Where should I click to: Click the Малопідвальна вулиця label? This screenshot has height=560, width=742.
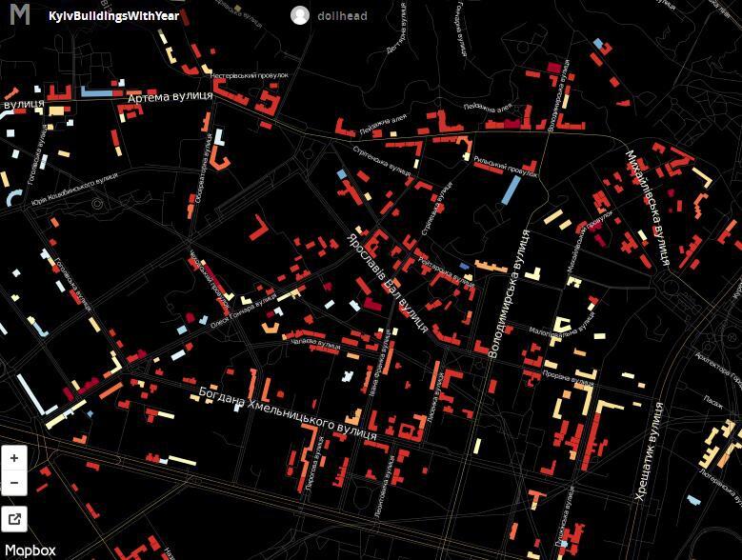[x=562, y=332]
